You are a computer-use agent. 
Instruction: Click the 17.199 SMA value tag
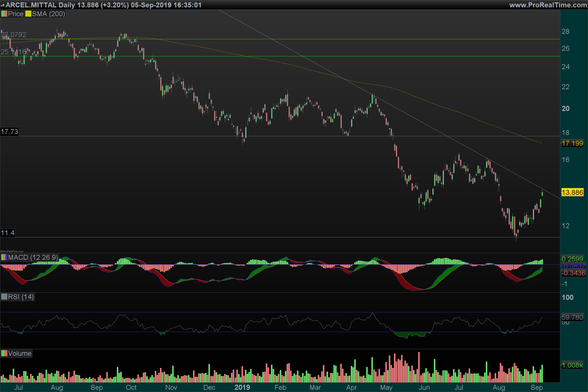(x=572, y=144)
